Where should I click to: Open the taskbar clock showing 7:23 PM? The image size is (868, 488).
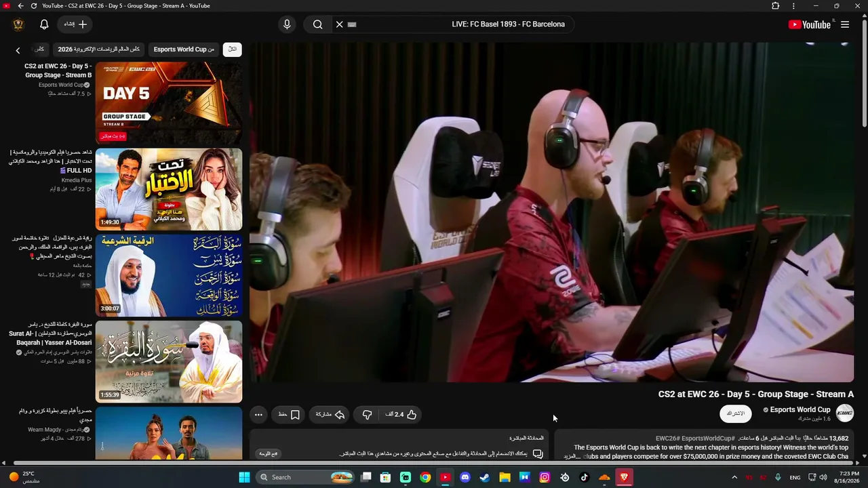(x=850, y=477)
